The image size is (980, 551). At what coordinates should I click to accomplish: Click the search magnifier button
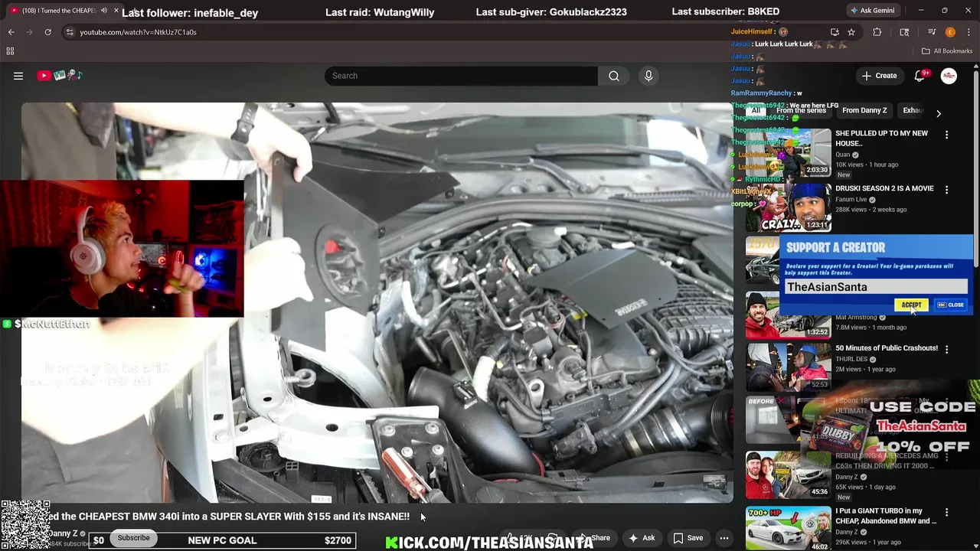point(614,76)
